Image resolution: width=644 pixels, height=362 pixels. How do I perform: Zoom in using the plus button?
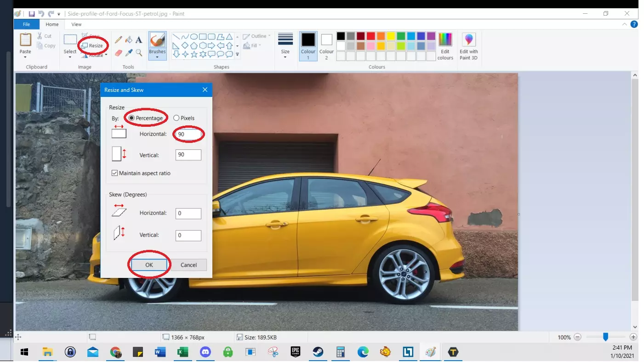click(633, 337)
